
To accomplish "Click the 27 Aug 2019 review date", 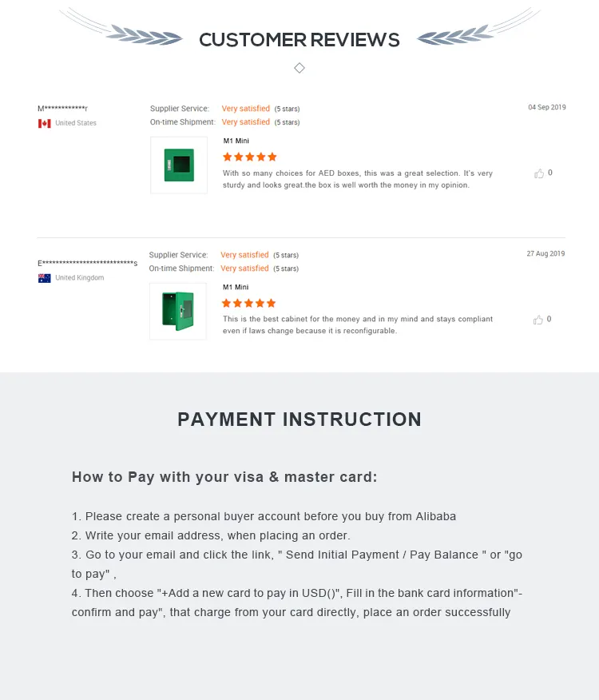I will click(545, 253).
